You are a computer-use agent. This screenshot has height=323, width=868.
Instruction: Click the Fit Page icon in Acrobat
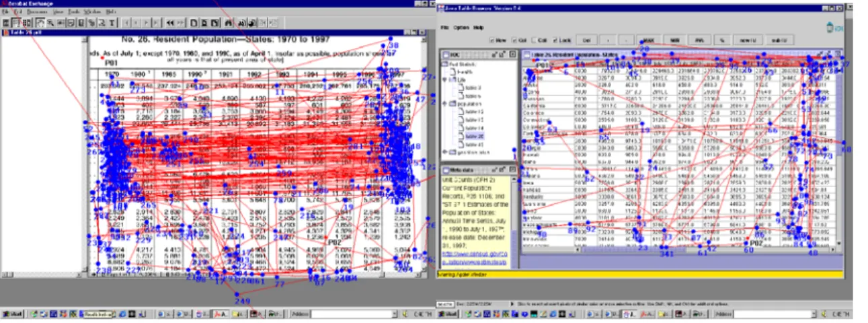tap(204, 22)
